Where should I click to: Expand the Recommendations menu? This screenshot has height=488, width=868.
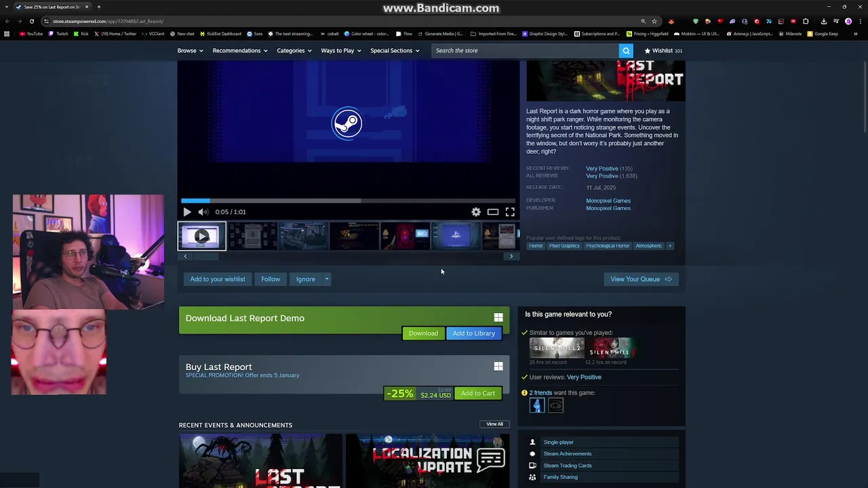point(240,51)
